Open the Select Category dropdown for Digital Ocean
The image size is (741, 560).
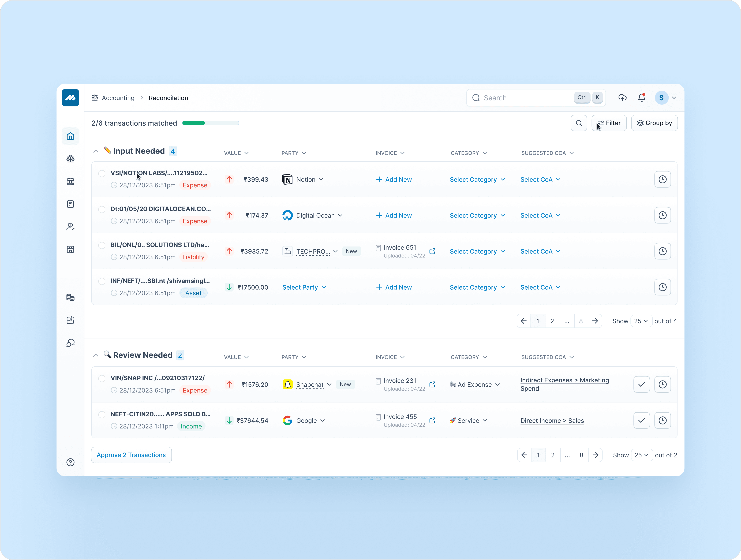pyautogui.click(x=477, y=215)
